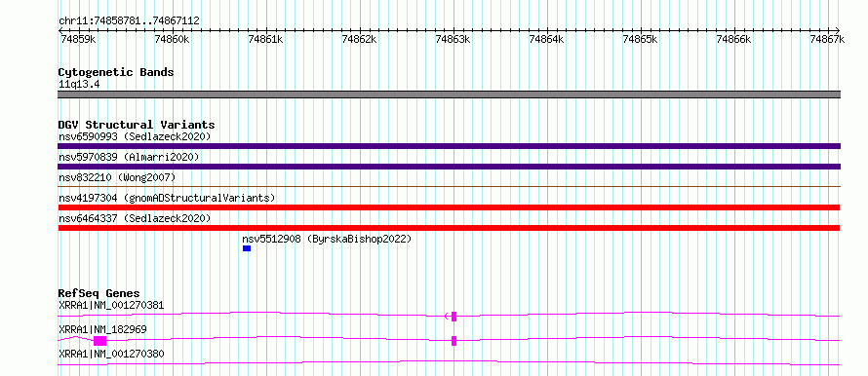Screen dimensions: 868x376
Task: Click the small blue nsv5512908 variant block
Action: pos(247,248)
